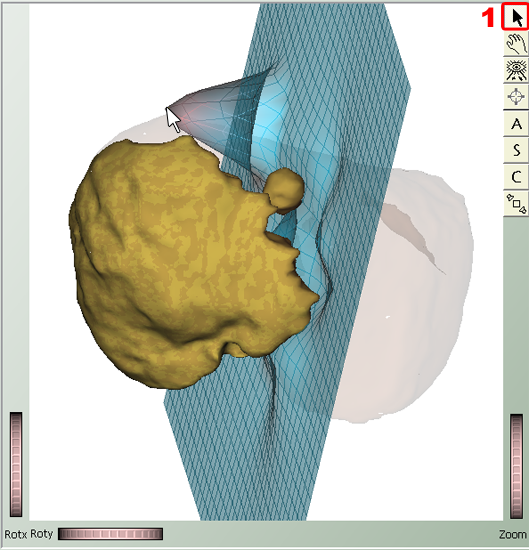
Task: Switch to the S sagittal view
Action: click(516, 150)
